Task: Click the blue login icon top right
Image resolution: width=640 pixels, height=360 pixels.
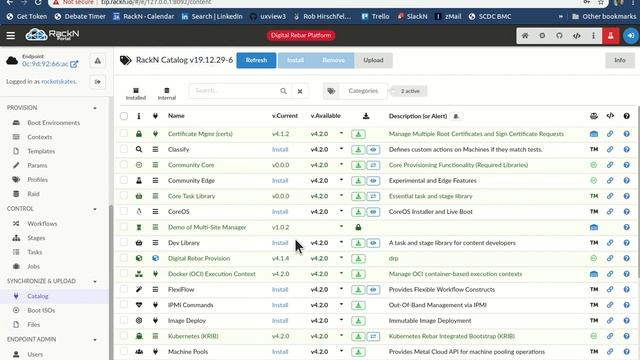Action: click(x=631, y=36)
